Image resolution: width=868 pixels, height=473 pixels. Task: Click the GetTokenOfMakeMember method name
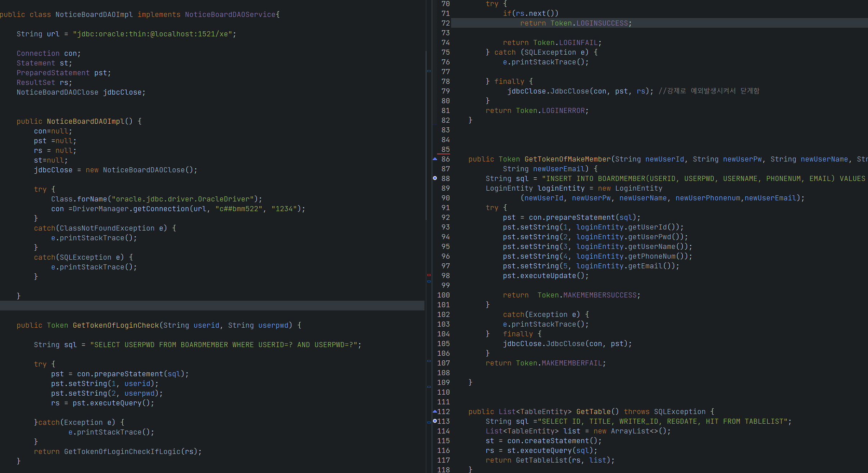coord(568,159)
